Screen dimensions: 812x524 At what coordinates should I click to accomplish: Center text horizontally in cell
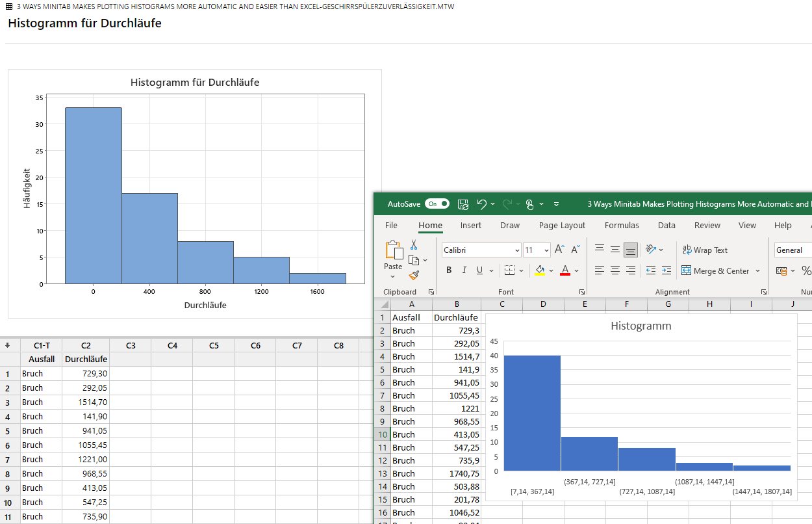(x=615, y=270)
